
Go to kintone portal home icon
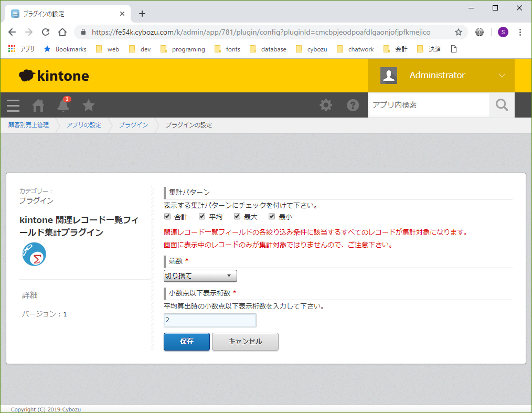(38, 105)
